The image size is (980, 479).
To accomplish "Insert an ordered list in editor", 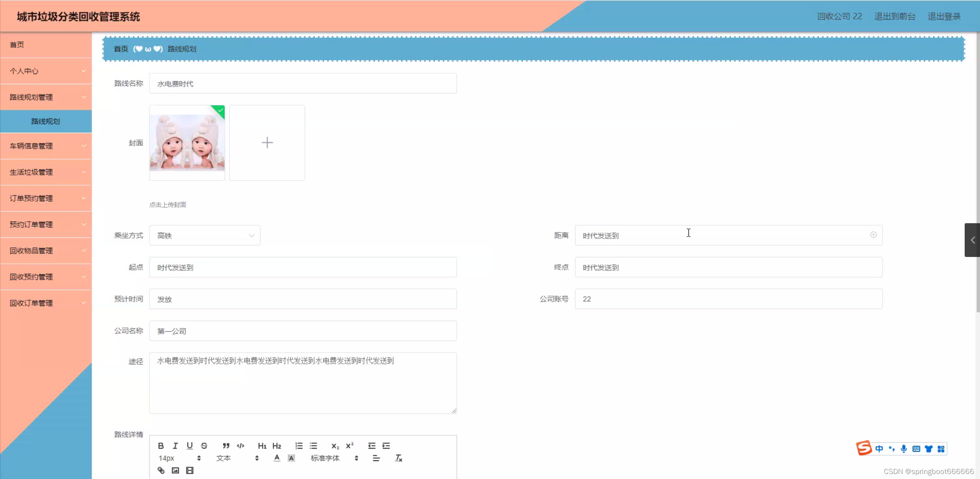I will pos(299,446).
